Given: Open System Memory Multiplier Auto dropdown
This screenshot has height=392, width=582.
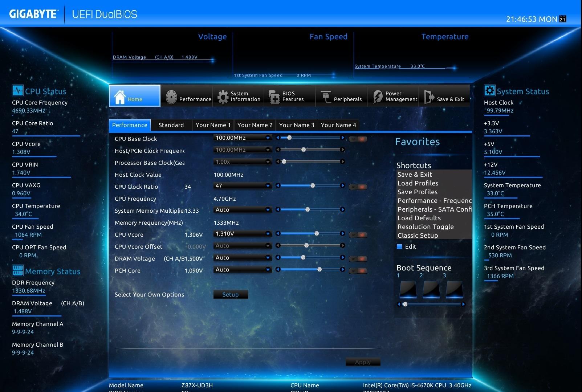Looking at the screenshot, I should (242, 209).
